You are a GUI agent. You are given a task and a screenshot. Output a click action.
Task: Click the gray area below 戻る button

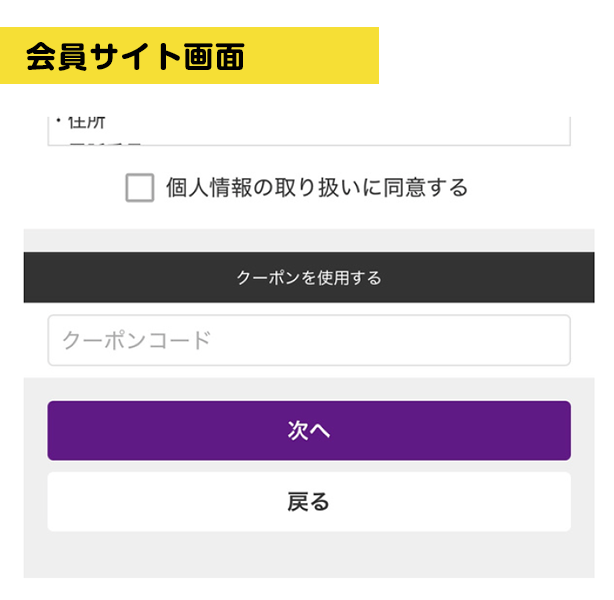point(308,555)
